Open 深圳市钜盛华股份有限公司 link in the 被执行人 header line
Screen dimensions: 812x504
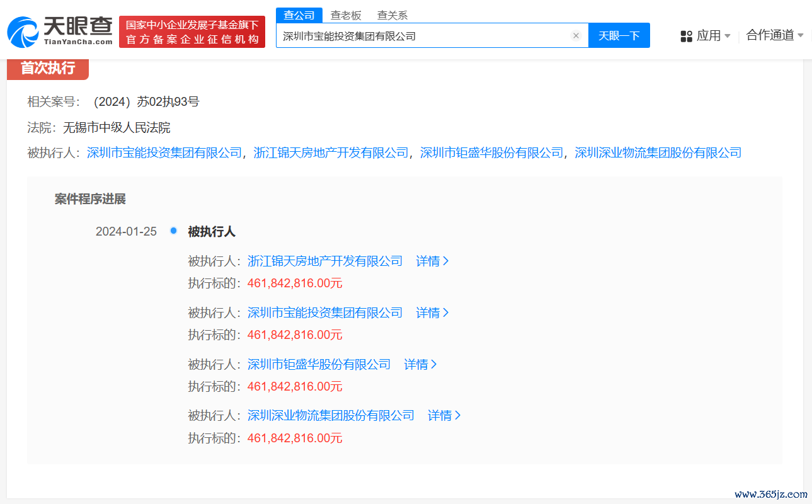tap(492, 152)
